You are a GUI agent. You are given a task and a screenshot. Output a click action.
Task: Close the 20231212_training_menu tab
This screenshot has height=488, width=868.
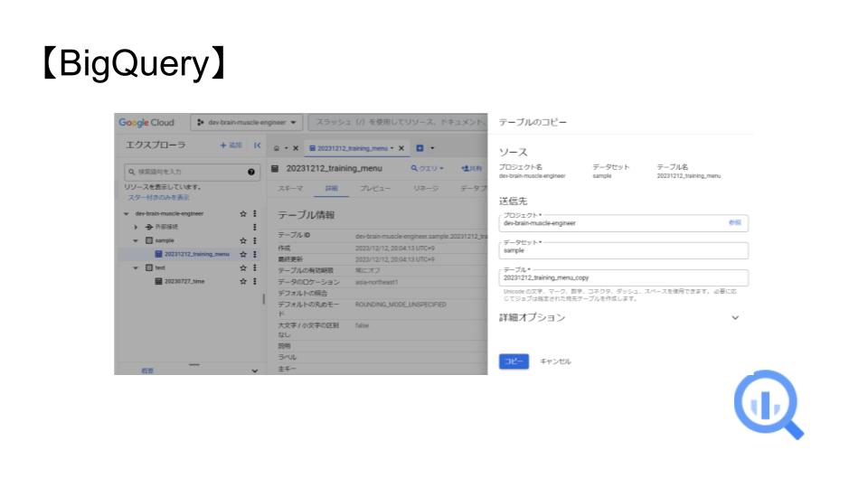click(401, 148)
